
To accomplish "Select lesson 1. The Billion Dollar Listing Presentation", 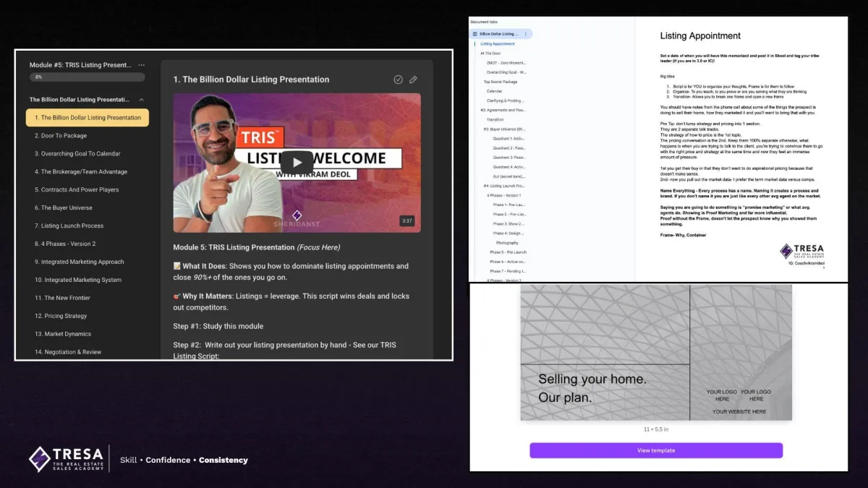I will 88,118.
